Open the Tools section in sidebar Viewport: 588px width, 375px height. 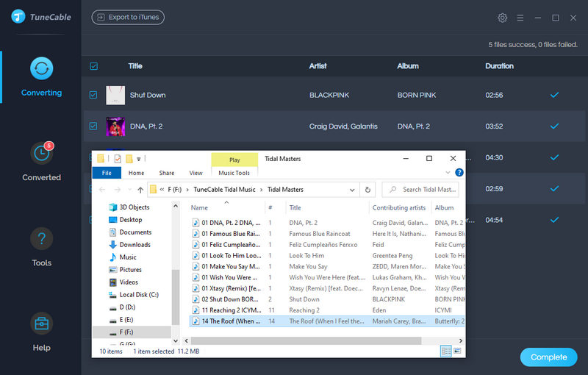(41, 247)
